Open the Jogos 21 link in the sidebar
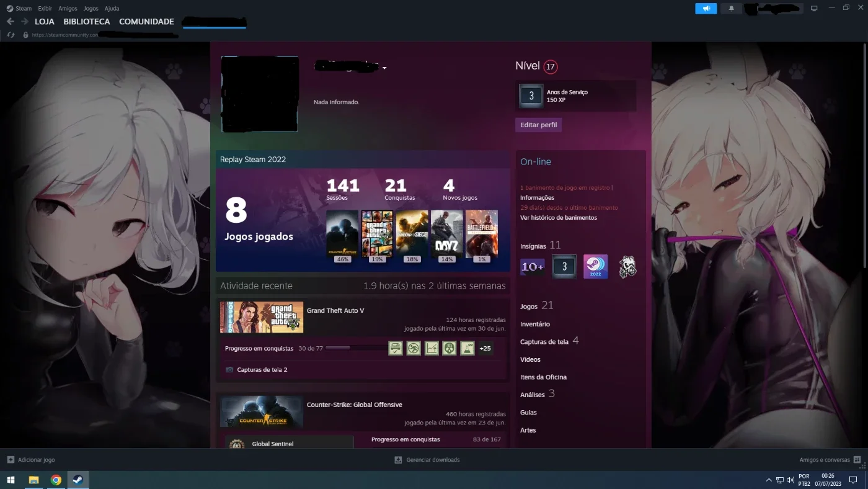This screenshot has height=489, width=868. coord(537,305)
